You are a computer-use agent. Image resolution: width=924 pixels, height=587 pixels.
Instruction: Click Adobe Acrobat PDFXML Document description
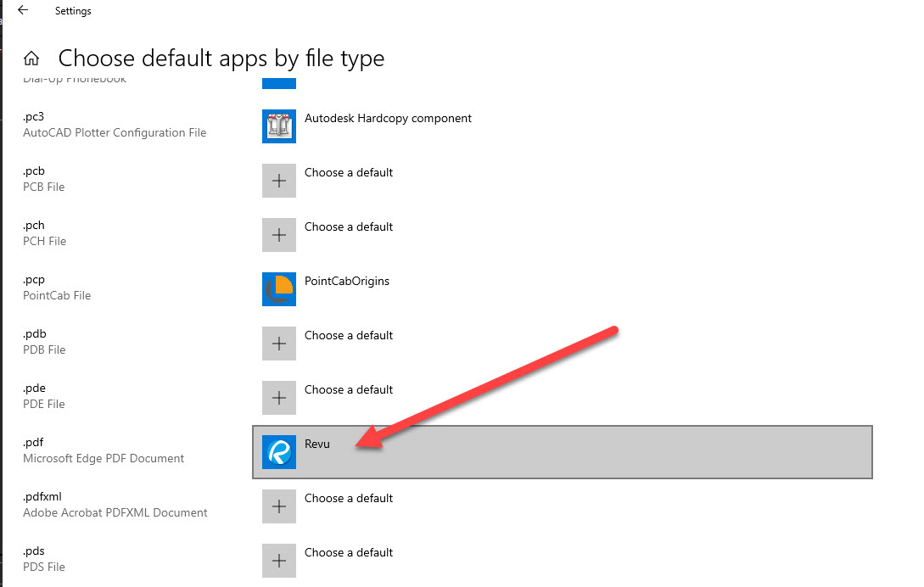click(115, 512)
